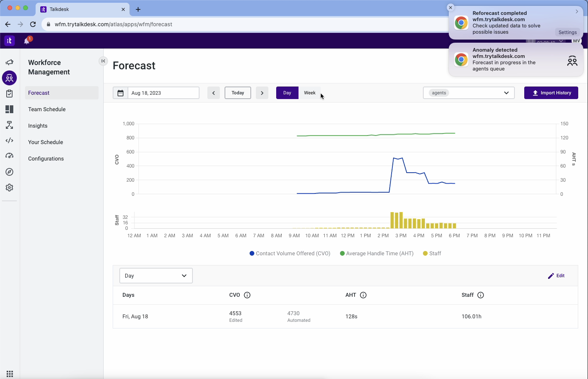
Task: Open the Channels megaphone icon in sidebar
Action: (x=9, y=62)
